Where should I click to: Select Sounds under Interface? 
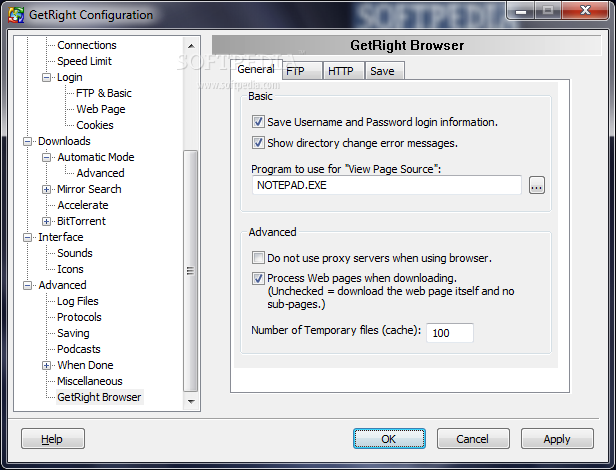click(75, 253)
